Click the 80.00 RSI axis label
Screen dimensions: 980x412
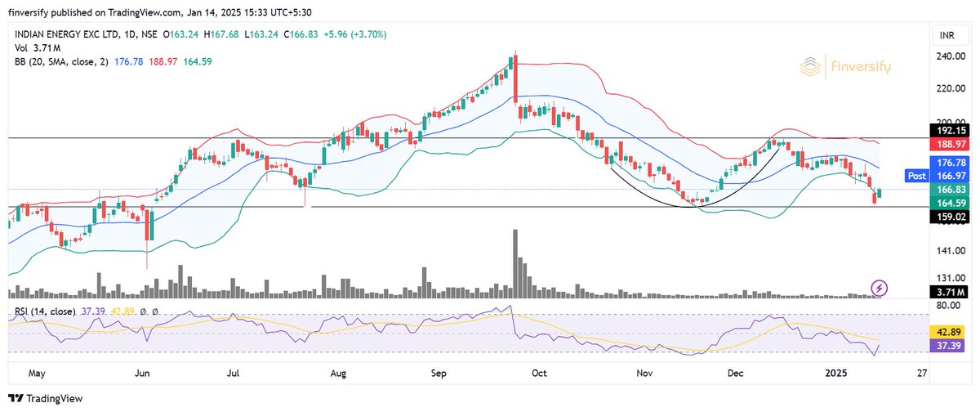coord(948,305)
